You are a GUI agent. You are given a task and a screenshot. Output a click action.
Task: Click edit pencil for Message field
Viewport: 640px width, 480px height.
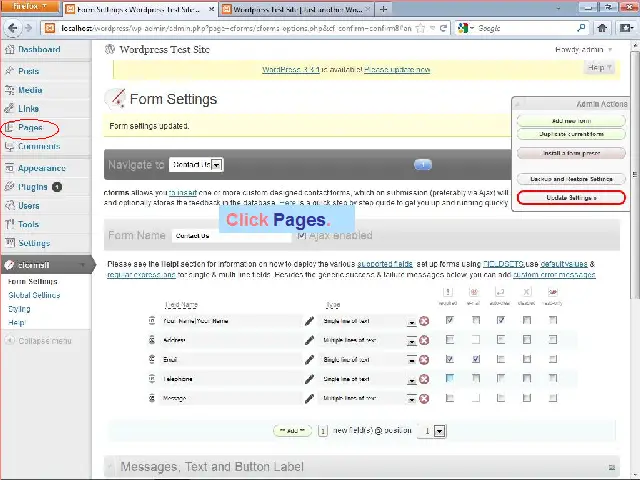(309, 398)
